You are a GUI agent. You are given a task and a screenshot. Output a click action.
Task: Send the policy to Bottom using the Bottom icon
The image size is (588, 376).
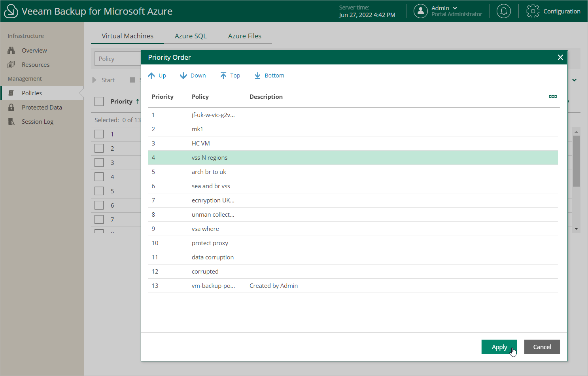257,76
